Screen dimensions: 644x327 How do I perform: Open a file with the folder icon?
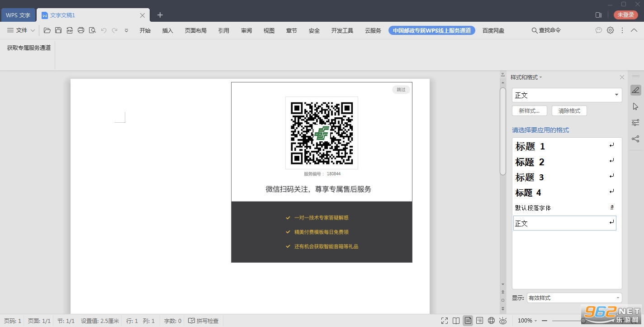pos(47,30)
